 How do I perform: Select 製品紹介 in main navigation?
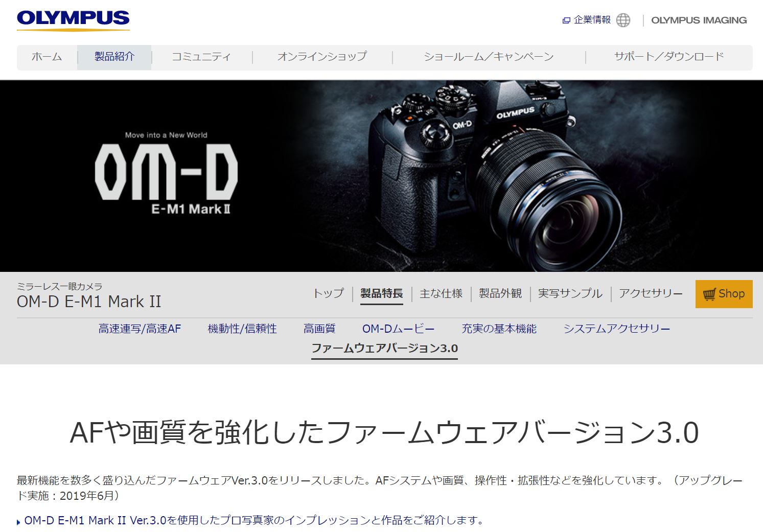click(114, 57)
